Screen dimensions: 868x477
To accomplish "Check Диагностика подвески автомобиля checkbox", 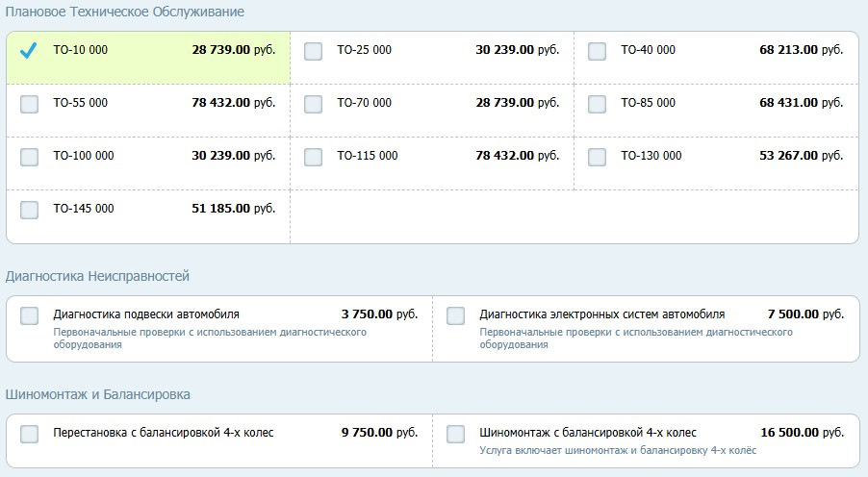I will (30, 315).
